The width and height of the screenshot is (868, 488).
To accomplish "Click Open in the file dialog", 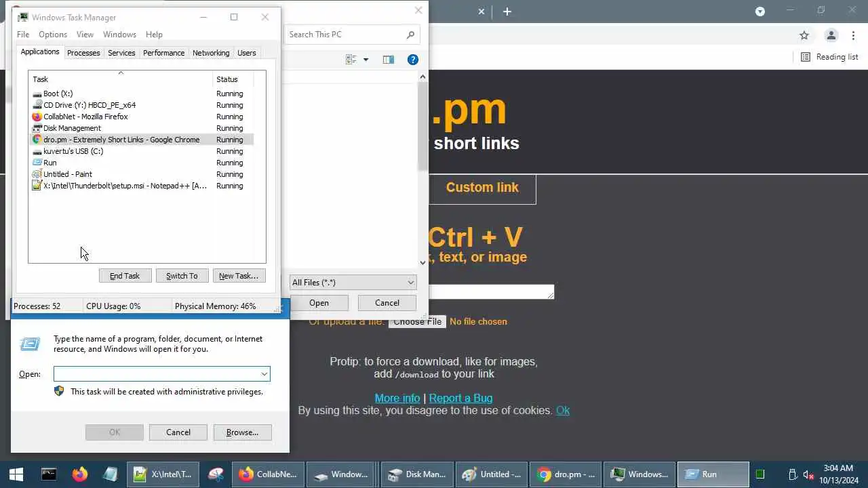I will coord(319,303).
